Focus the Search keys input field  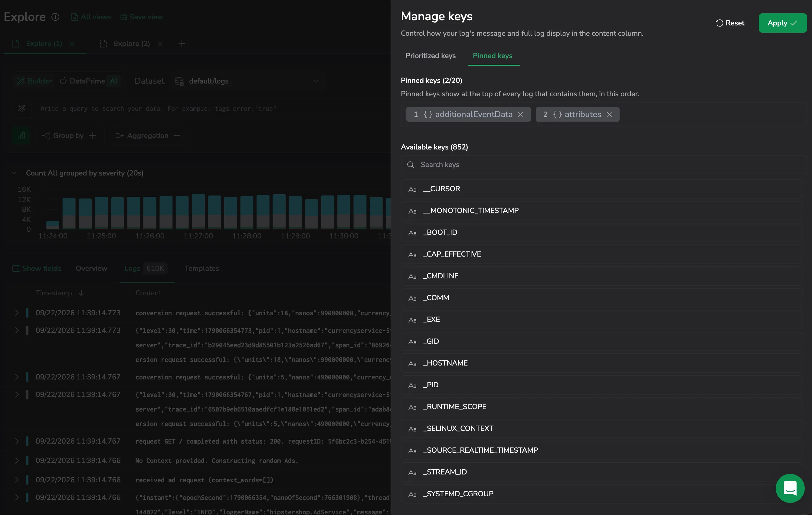click(x=604, y=165)
